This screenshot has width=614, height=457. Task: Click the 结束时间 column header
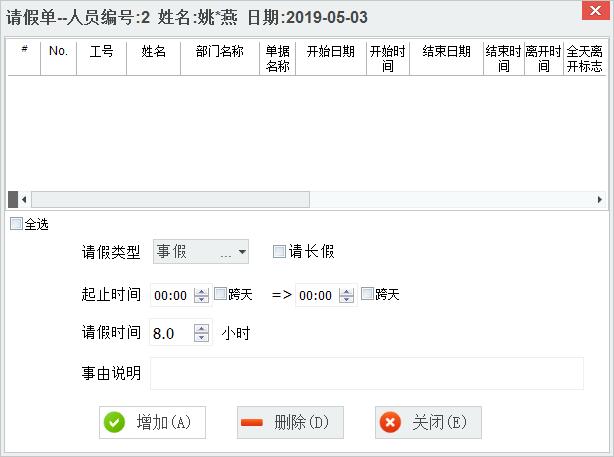504,58
